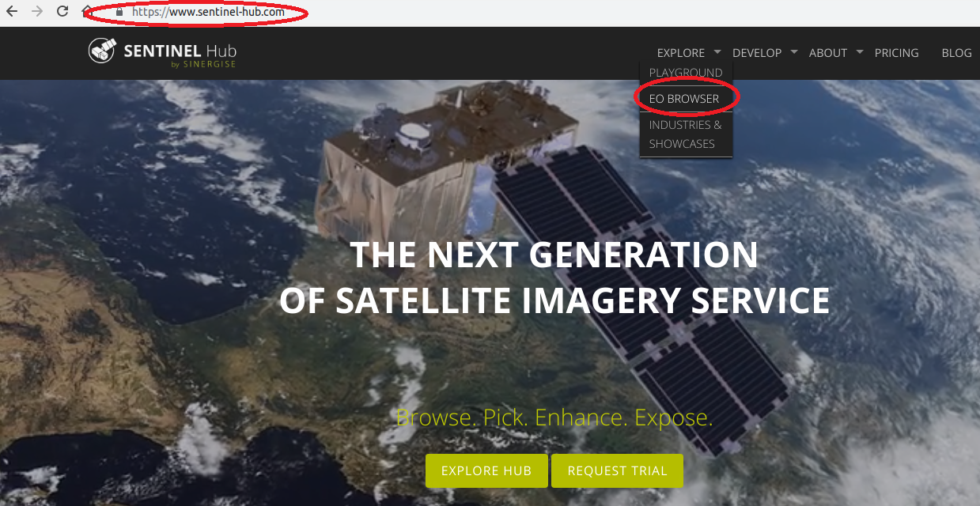Viewport: 980px width, 506px height.
Task: Click the ABOUT navigation item
Action: (828, 53)
